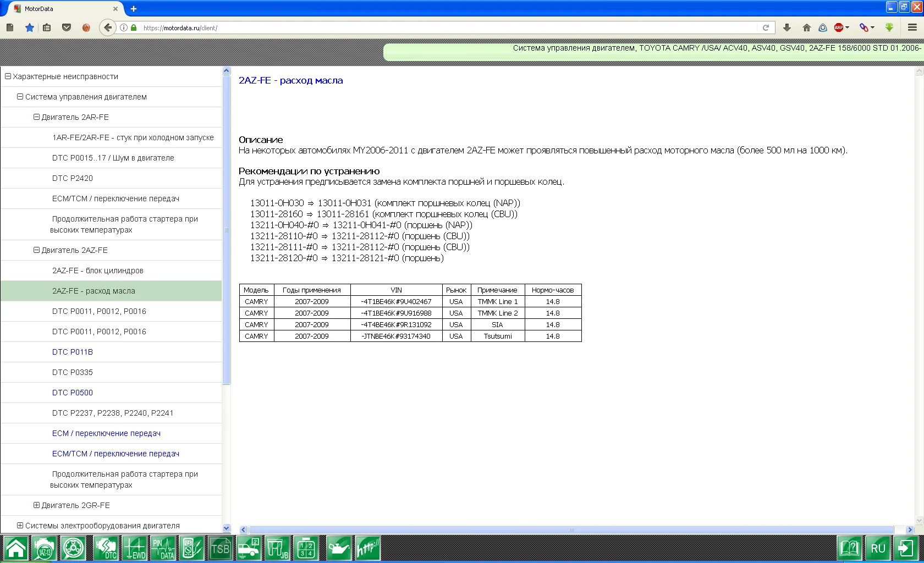Open the DTC trouble codes section

(105, 548)
